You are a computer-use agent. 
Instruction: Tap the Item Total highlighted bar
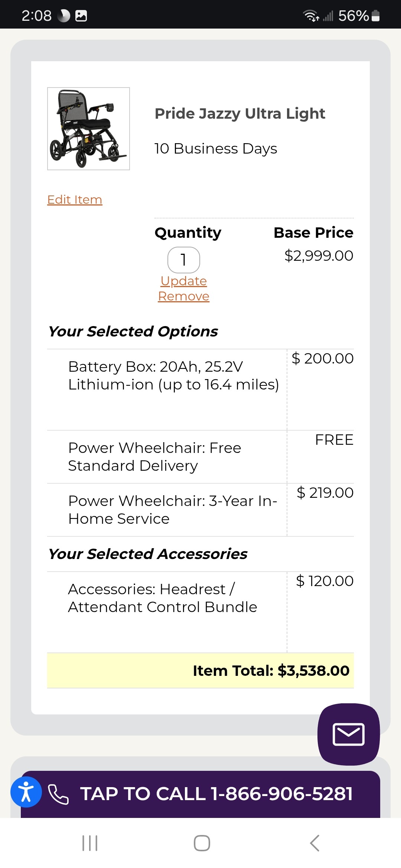[200, 670]
